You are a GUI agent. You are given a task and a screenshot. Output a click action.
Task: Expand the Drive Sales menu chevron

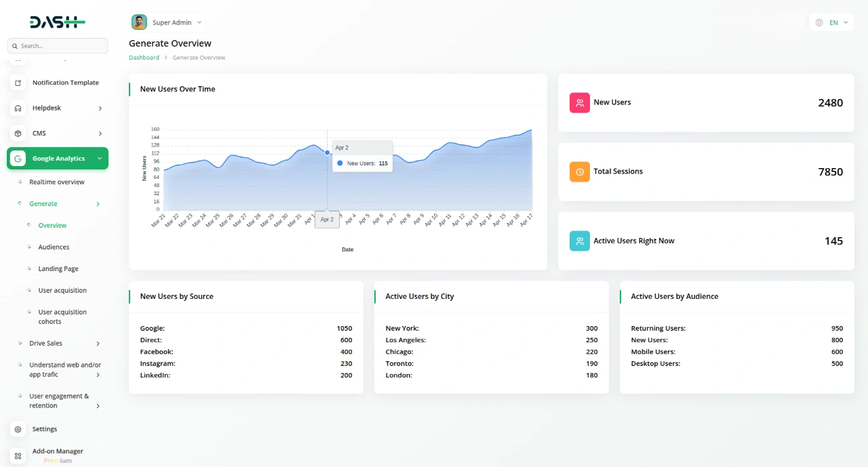[x=99, y=343]
